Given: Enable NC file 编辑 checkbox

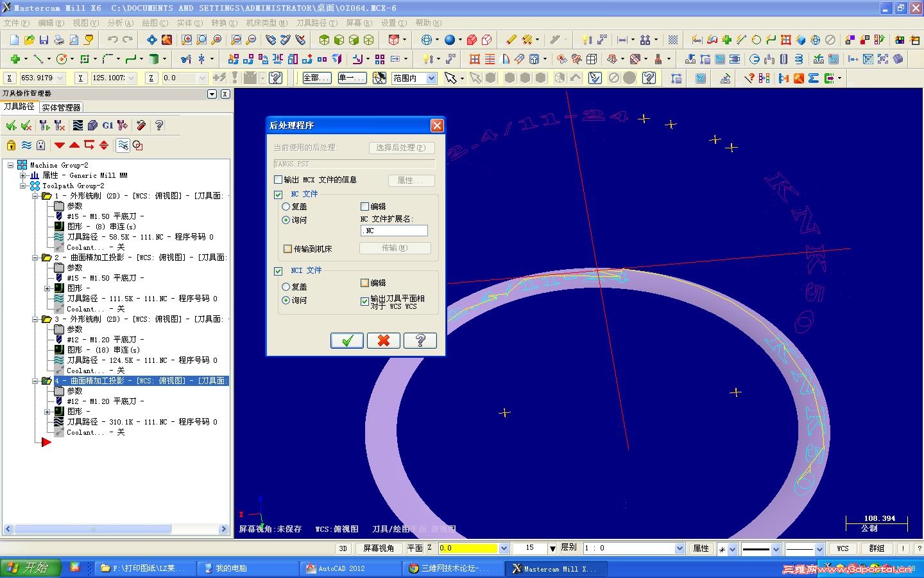Looking at the screenshot, I should (x=364, y=207).
